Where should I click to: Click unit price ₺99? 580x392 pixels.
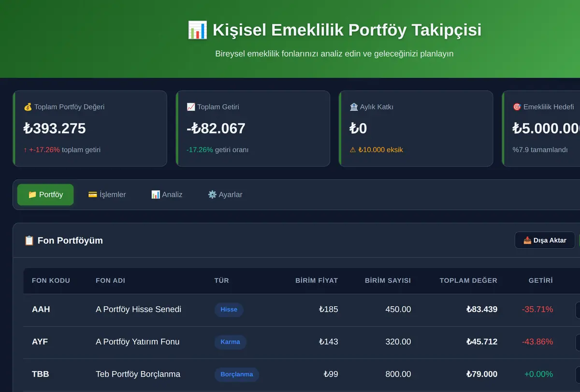[331, 374]
